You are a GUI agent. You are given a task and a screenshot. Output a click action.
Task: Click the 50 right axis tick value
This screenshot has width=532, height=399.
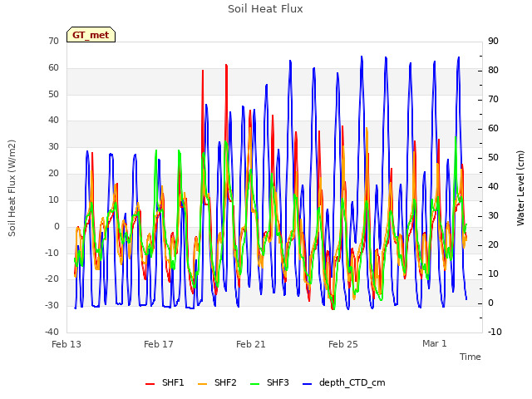pos(493,157)
